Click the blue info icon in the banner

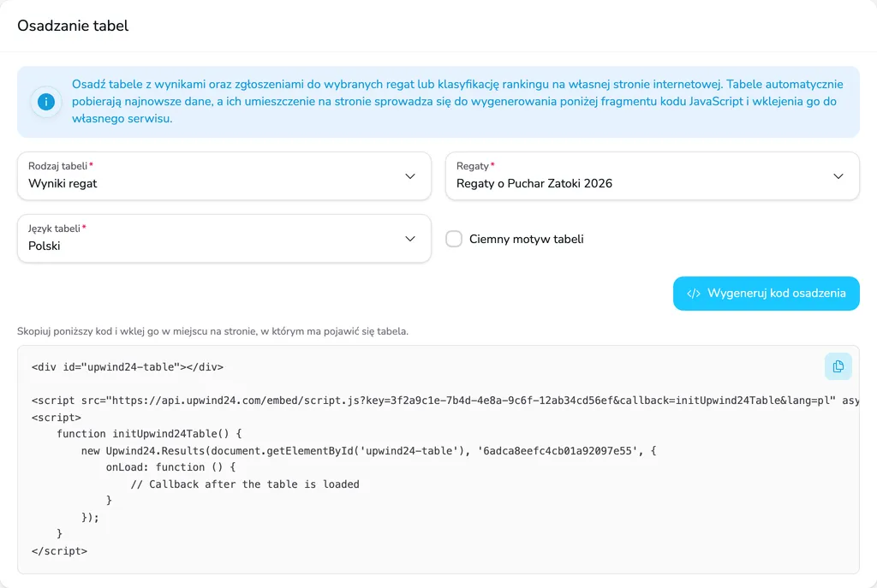(46, 102)
